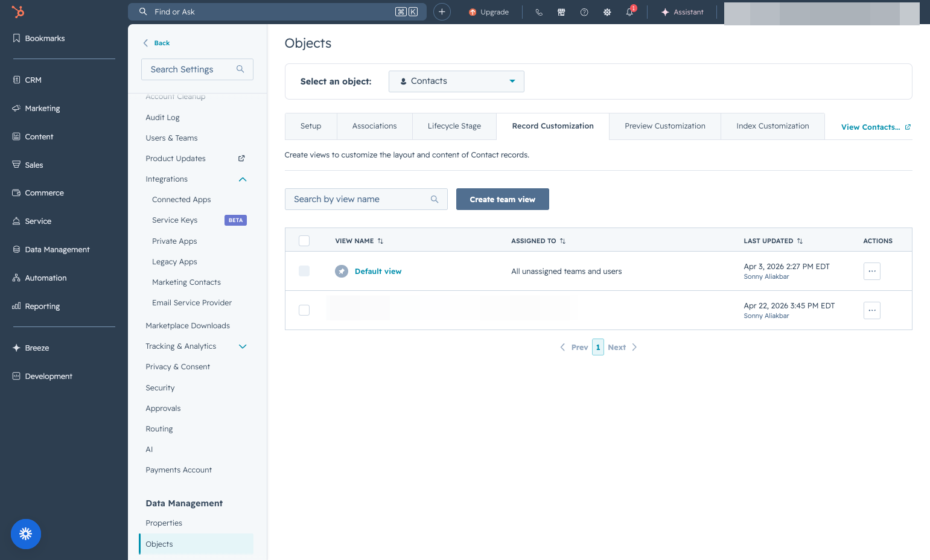Select the Record Customization tab
This screenshot has height=560, width=930.
(553, 126)
